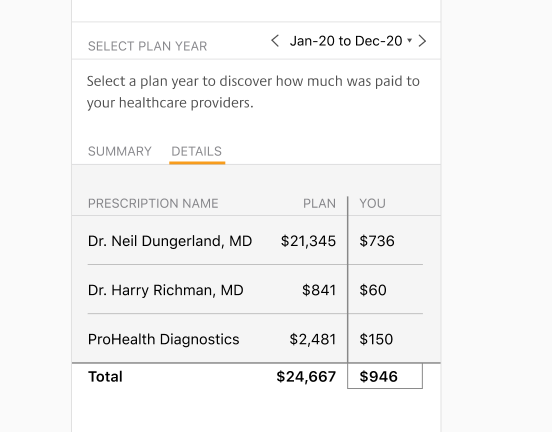
Task: Click the YOU column header
Action: 372,204
